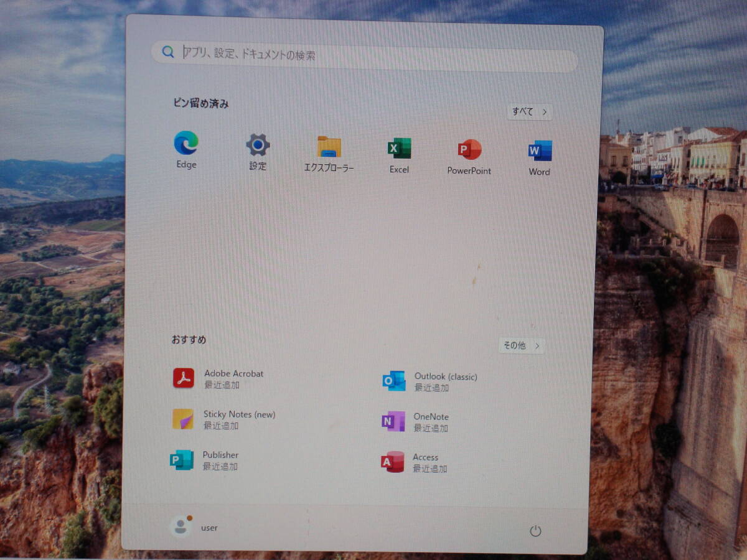Click the 'Excel' caption text
This screenshot has height=560, width=747.
tap(399, 169)
